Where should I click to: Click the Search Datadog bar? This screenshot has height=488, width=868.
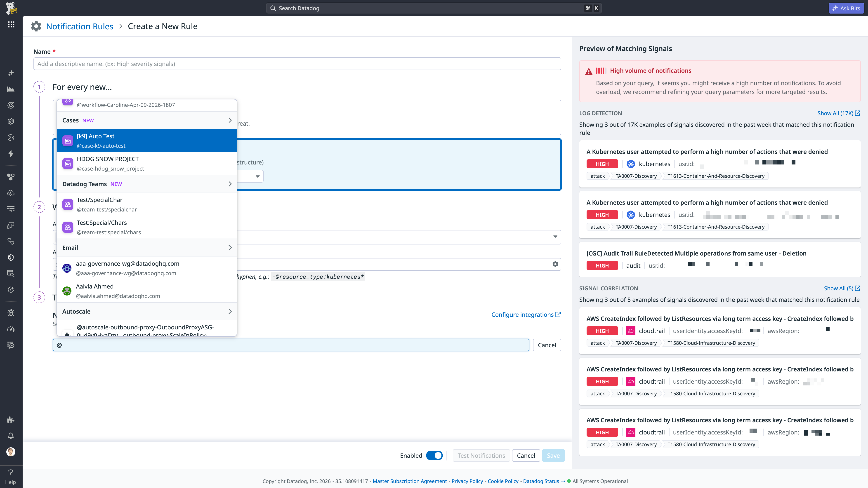[x=434, y=8]
